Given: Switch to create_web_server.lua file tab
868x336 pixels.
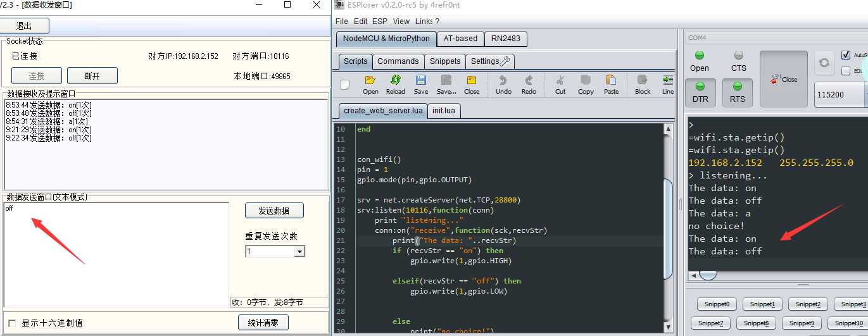Looking at the screenshot, I should [383, 110].
